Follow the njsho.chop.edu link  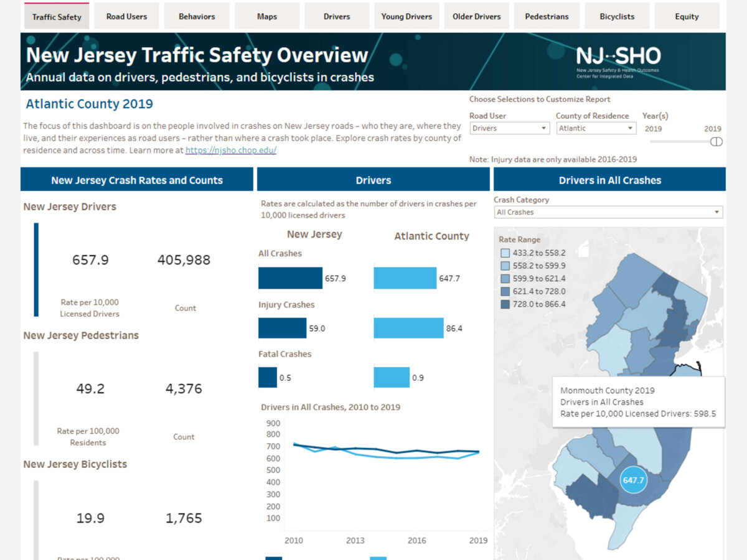[231, 151]
